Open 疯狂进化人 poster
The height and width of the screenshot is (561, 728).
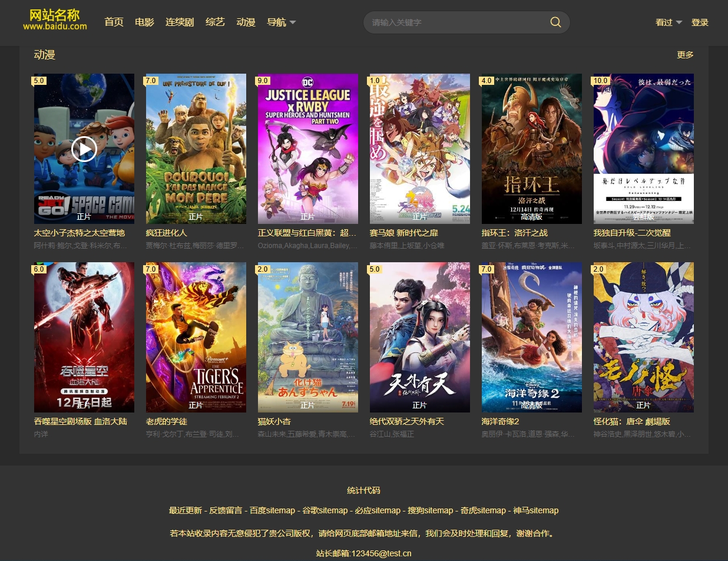196,148
